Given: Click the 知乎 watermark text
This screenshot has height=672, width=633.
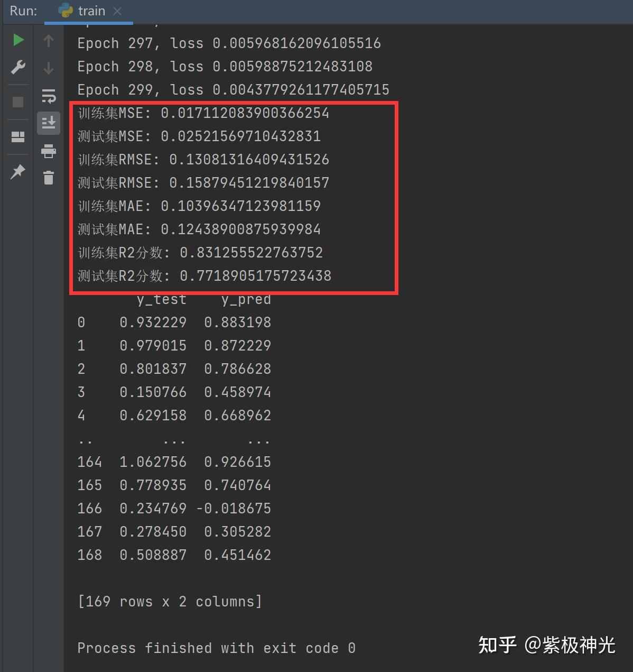Looking at the screenshot, I should 497,645.
